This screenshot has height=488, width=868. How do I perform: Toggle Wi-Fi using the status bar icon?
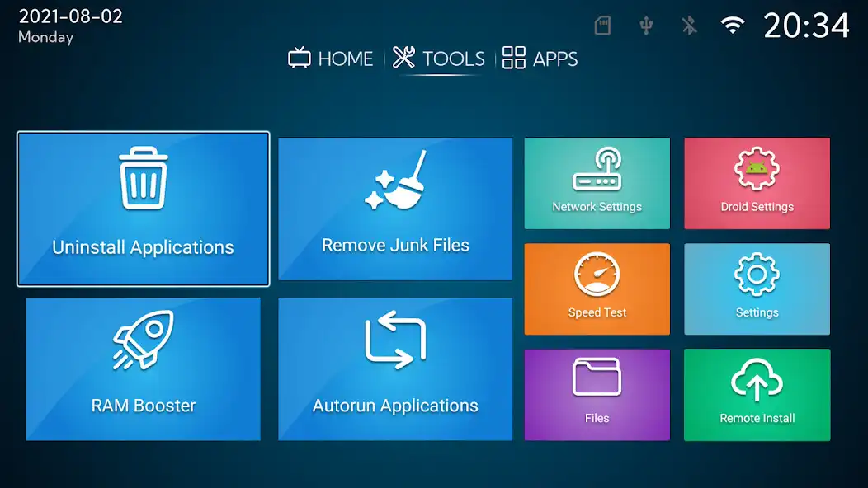click(x=731, y=25)
